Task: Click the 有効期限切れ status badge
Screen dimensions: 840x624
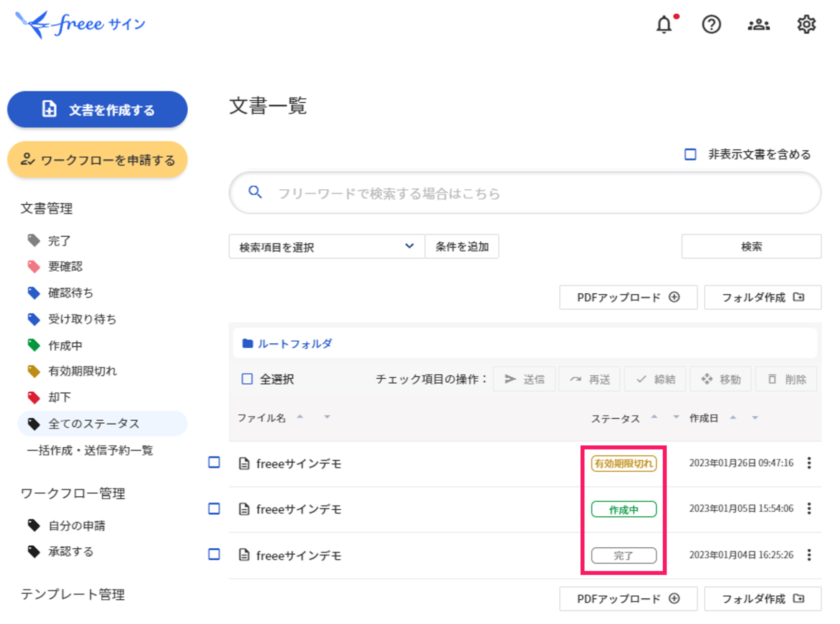Action: click(x=624, y=463)
